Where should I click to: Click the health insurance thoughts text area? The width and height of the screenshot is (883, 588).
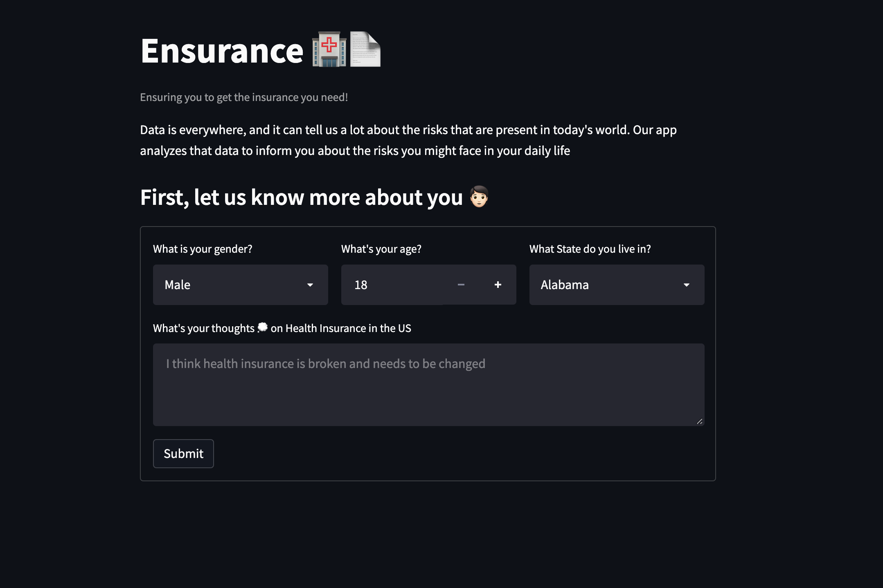(428, 385)
